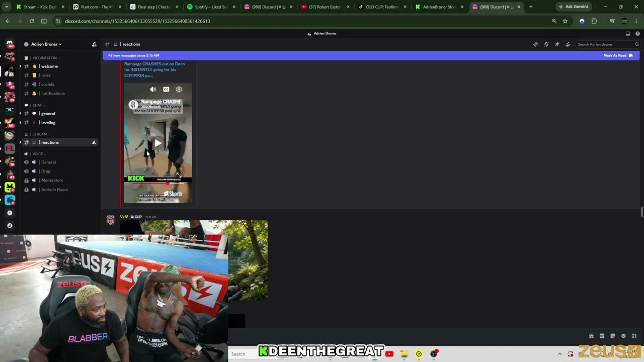Image resolution: width=644 pixels, height=362 pixels.
Task: Mute the Rampage video with the speaker icon
Action: (x=153, y=89)
